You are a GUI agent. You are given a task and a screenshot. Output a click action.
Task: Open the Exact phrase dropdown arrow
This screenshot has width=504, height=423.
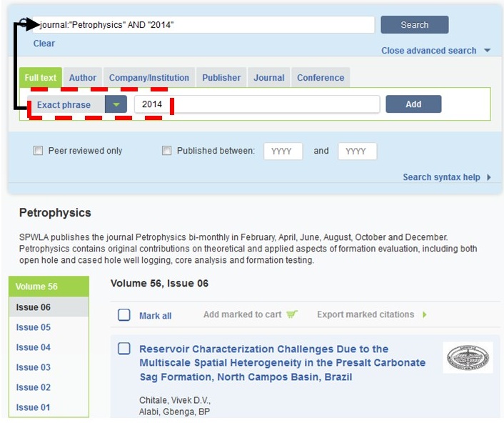(116, 104)
